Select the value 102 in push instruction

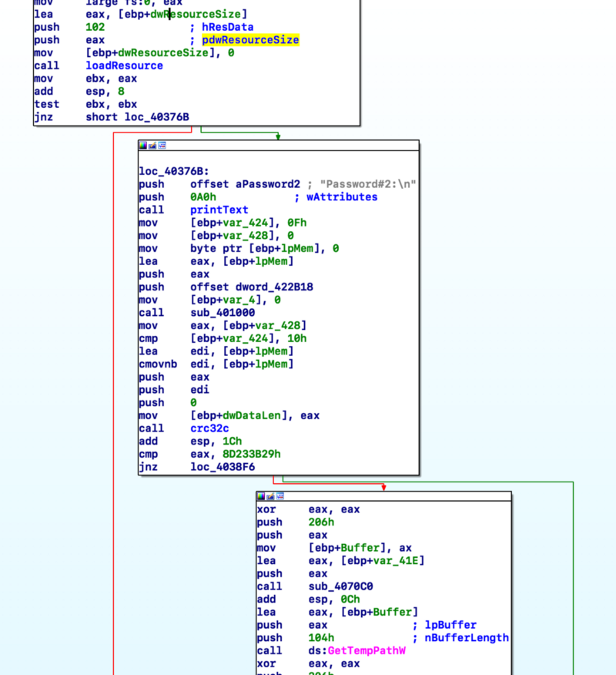(x=95, y=27)
